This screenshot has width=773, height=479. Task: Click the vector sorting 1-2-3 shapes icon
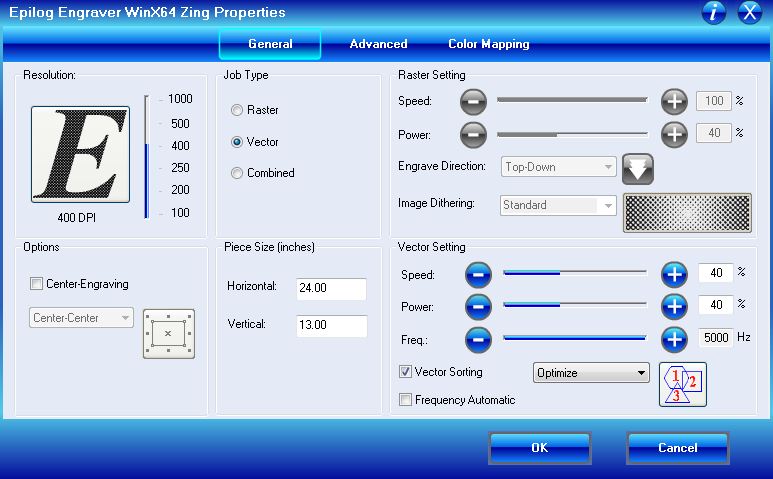(683, 384)
